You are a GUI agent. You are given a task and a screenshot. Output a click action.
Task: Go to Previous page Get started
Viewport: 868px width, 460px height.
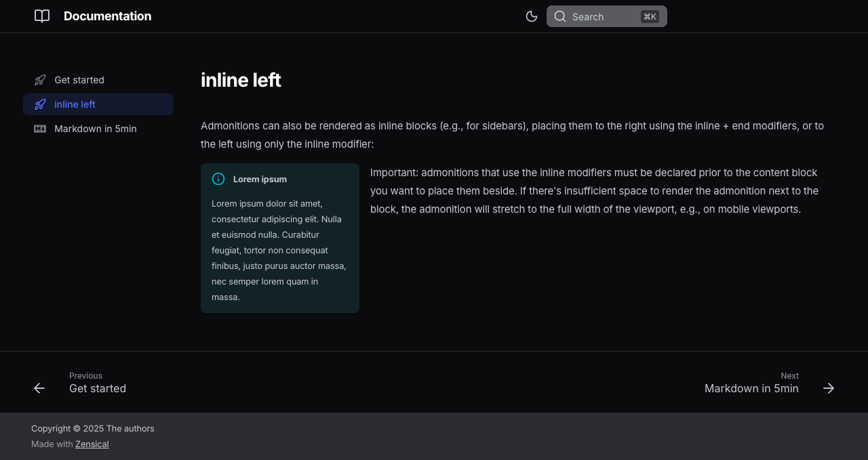pyautogui.click(x=98, y=388)
